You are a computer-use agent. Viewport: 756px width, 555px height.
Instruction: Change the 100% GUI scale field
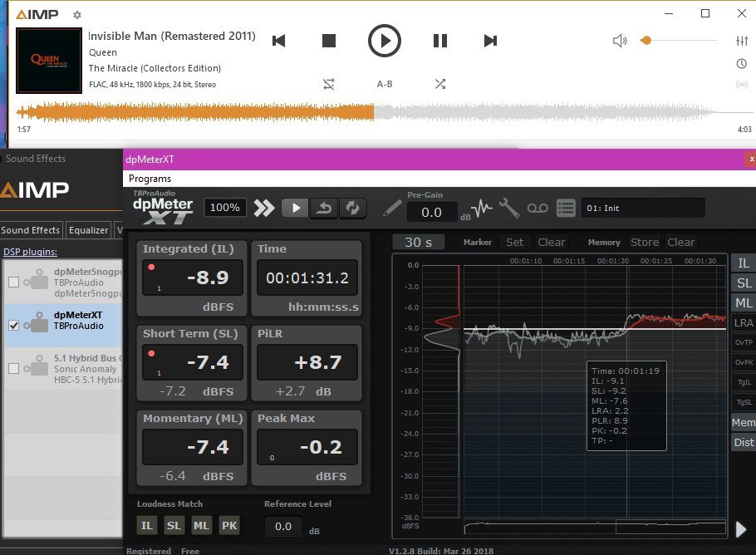[224, 208]
